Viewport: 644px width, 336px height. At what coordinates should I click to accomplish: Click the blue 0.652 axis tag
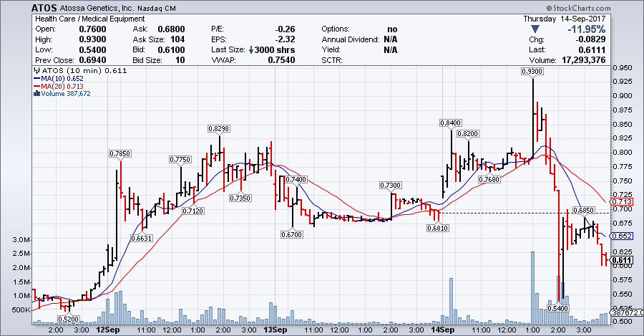point(623,236)
